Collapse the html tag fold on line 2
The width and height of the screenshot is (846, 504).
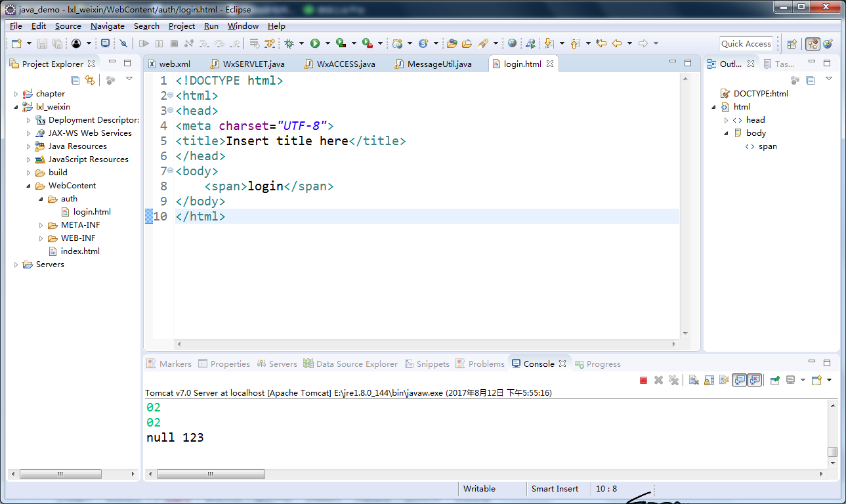[x=170, y=95]
